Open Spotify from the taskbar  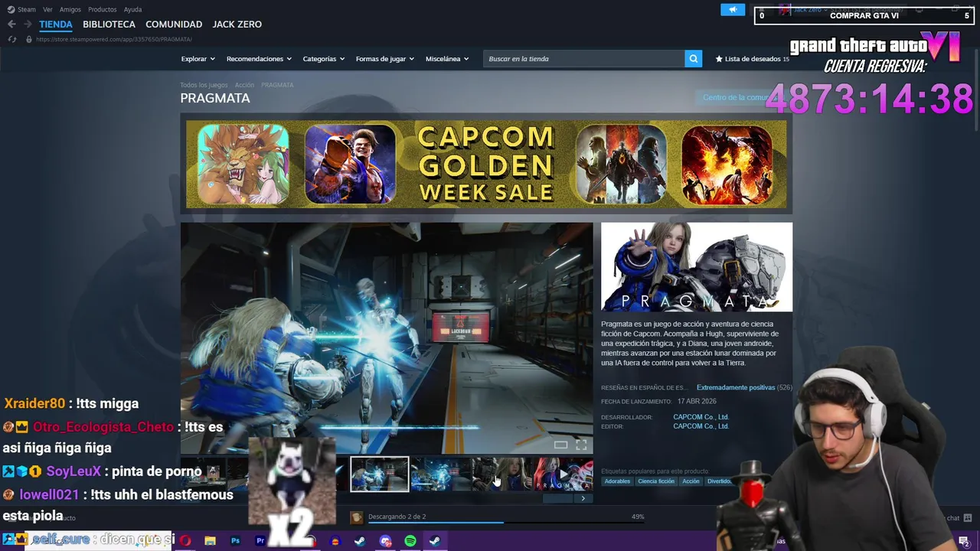click(410, 541)
